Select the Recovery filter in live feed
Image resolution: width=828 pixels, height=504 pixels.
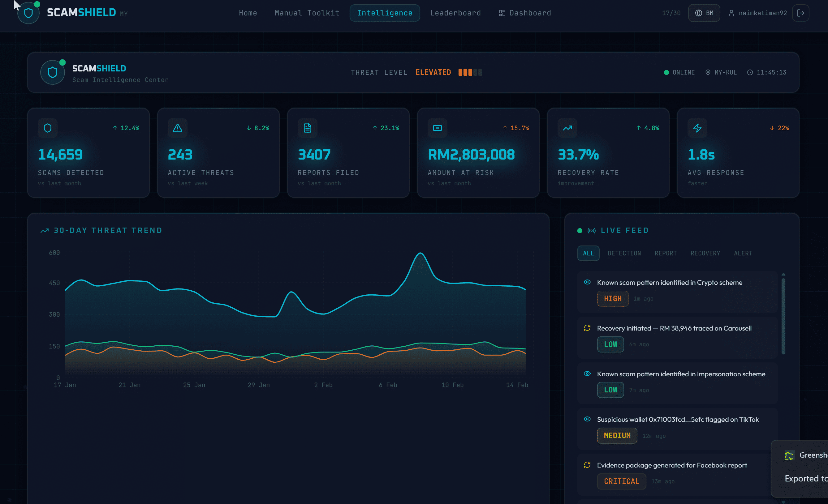[x=705, y=253]
